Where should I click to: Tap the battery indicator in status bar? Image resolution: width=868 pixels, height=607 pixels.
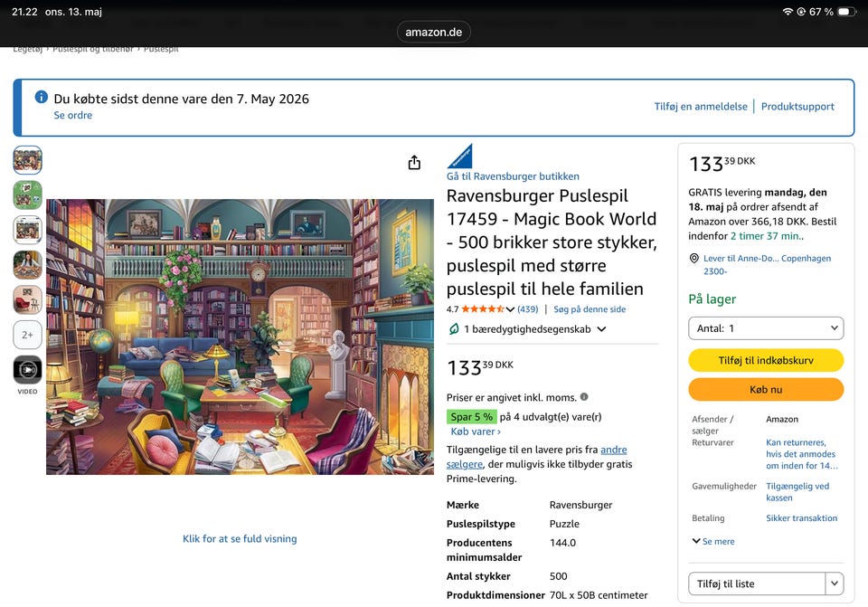[x=846, y=12]
